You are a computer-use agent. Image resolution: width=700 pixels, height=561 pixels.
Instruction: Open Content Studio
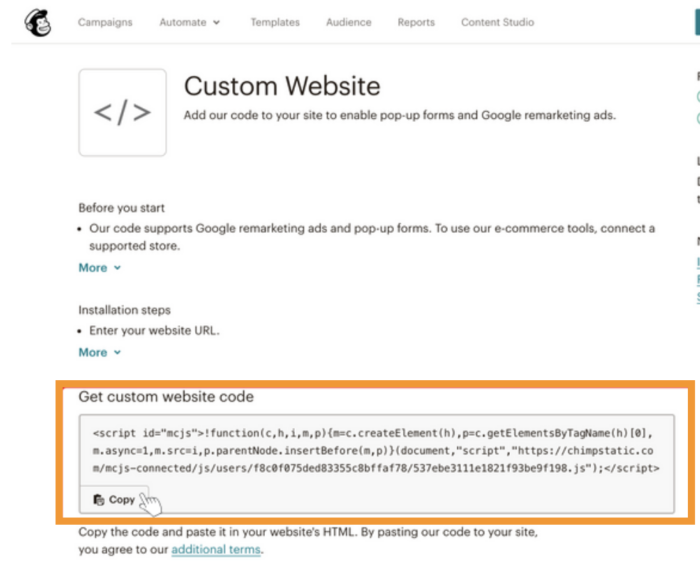click(x=497, y=22)
